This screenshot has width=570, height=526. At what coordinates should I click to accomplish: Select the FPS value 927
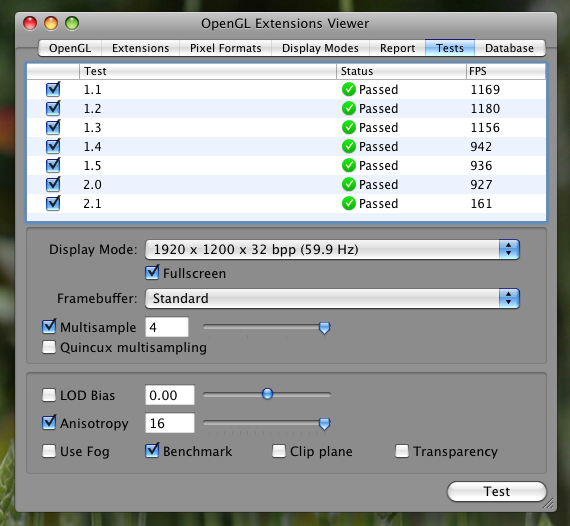(x=481, y=184)
